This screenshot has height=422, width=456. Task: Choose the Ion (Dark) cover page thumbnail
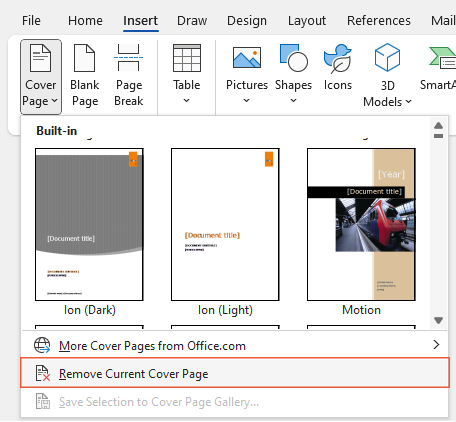pos(89,225)
